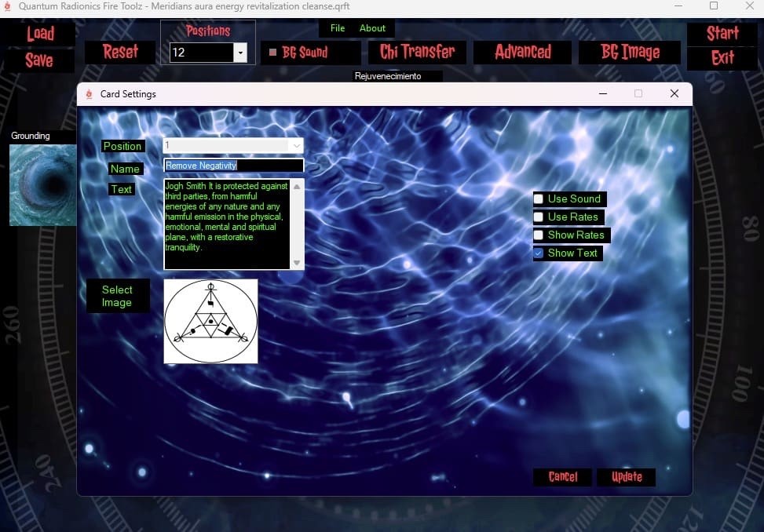Open the Positions dropdown arrow
This screenshot has height=532, width=764.
(x=240, y=53)
